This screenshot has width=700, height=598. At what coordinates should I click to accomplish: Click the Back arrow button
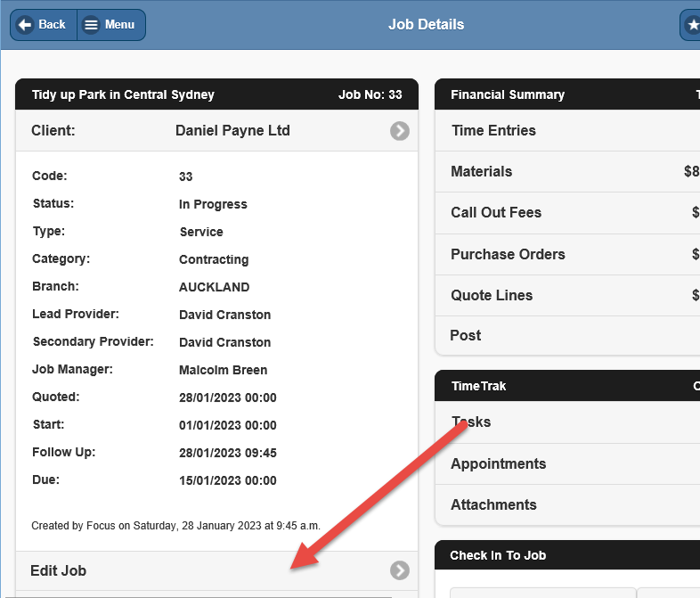(43, 25)
